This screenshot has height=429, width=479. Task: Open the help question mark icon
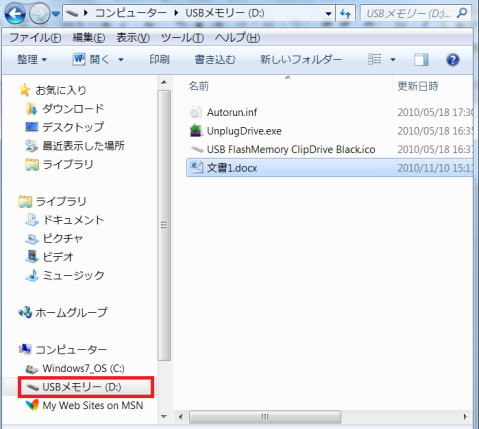453,60
